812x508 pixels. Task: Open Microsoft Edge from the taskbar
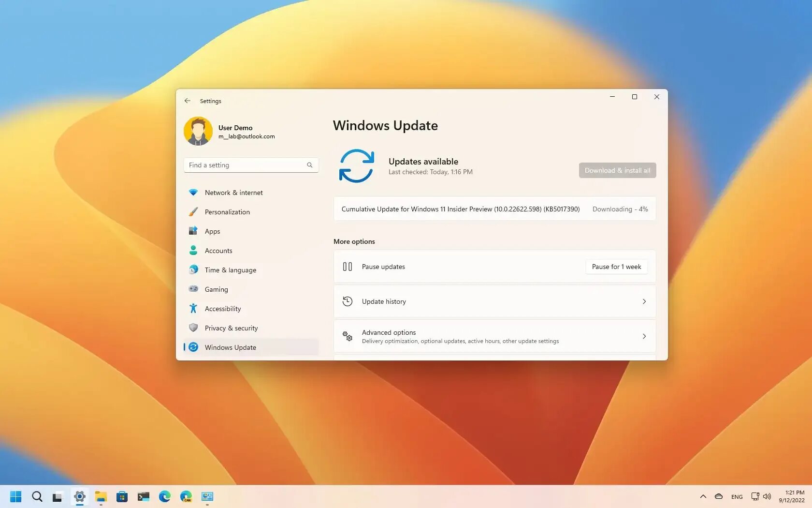click(x=165, y=496)
